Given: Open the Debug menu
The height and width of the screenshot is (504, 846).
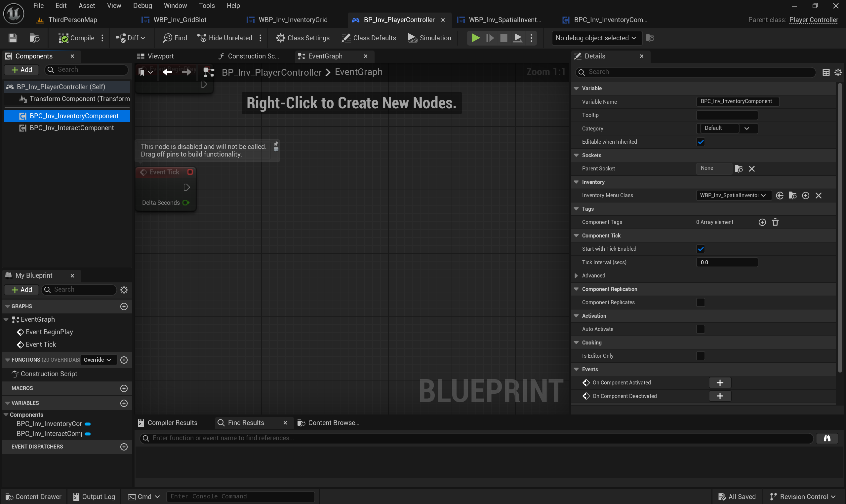Looking at the screenshot, I should pos(142,5).
